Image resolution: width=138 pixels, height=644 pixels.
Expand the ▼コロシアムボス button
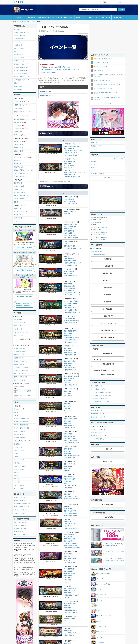tap(108, 316)
